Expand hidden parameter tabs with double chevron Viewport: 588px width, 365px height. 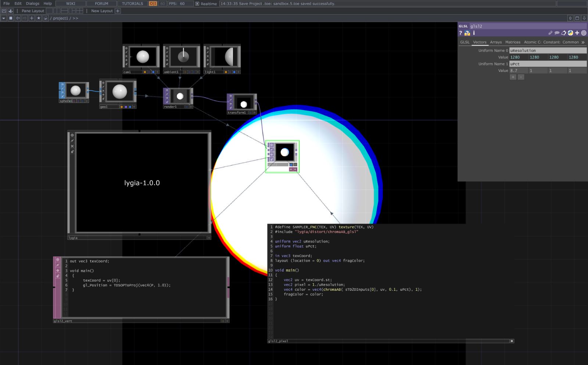[583, 42]
